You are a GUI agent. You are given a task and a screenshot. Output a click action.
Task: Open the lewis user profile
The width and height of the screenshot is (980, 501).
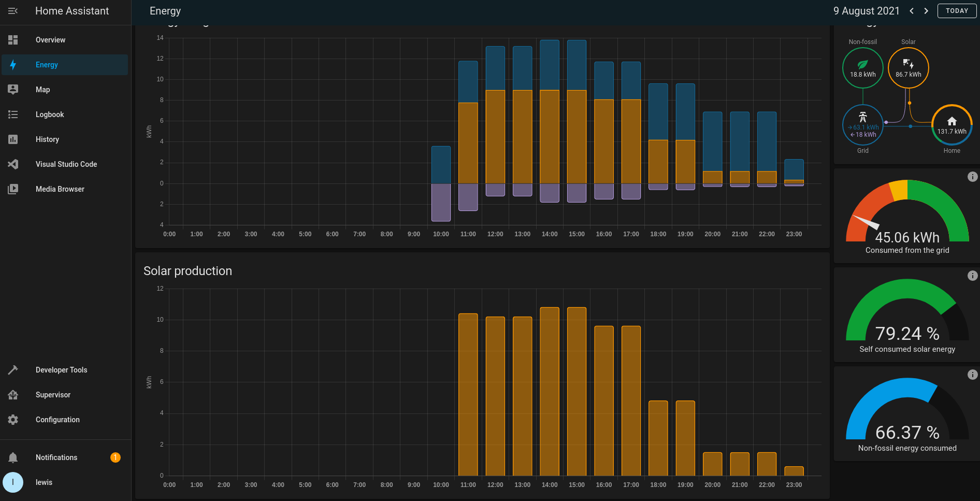coord(13,482)
